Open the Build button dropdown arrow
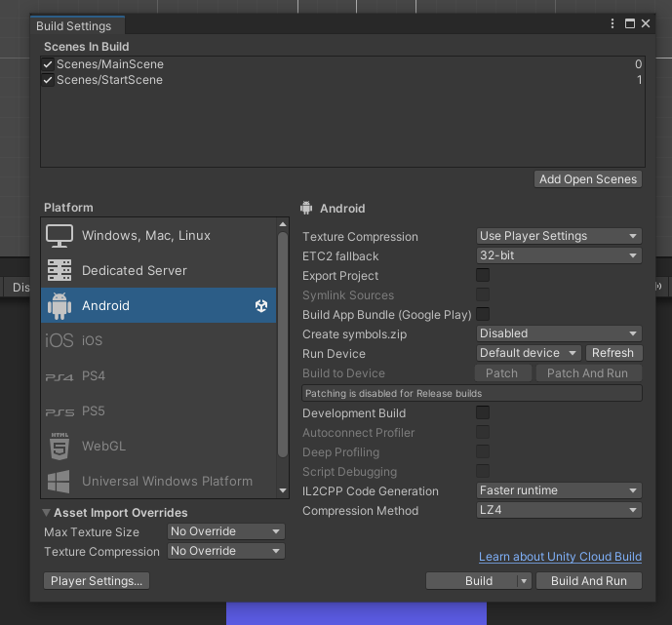 click(524, 581)
